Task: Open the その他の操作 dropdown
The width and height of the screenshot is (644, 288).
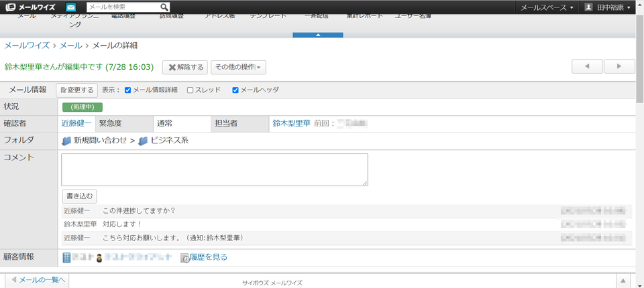Action: pyautogui.click(x=238, y=67)
